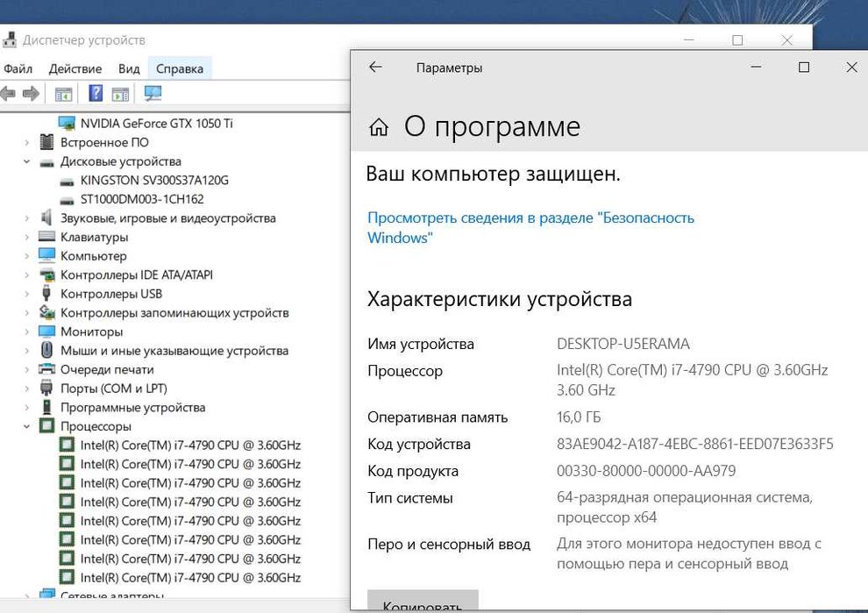Select the NVIDIA GeForce GTX 1050 Ti label

(x=157, y=123)
